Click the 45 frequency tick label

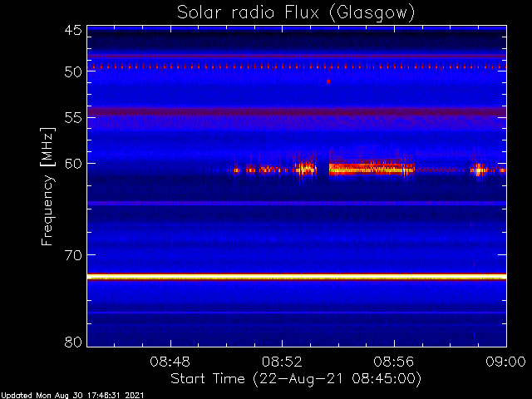(x=73, y=30)
